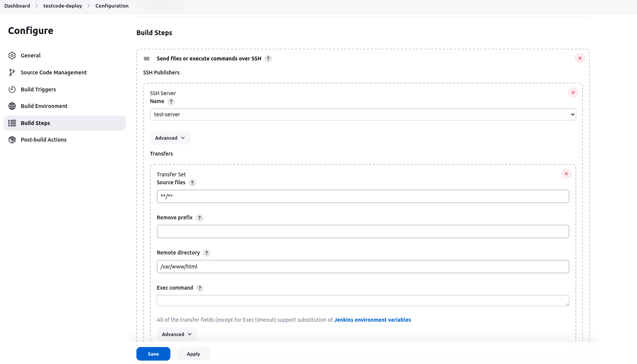Click the Source Code Management branch icon
This screenshot has width=637, height=364.
12,72
